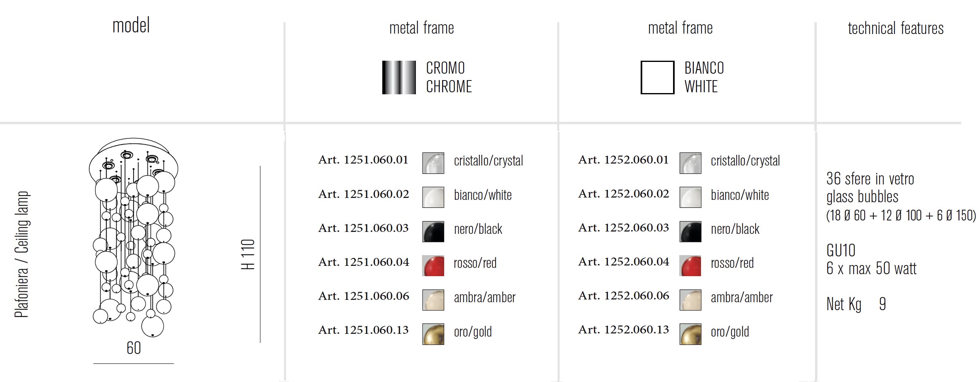
Task: Select the gold swatch for Art. 1251.060.13
Action: pos(433,334)
